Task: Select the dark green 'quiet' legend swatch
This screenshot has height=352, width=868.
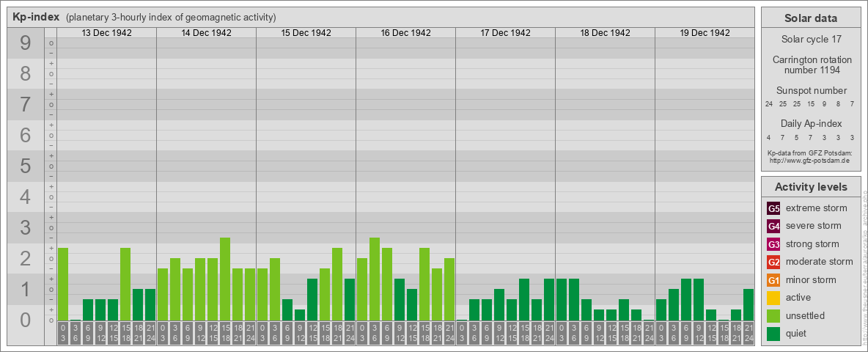Action: pos(773,333)
